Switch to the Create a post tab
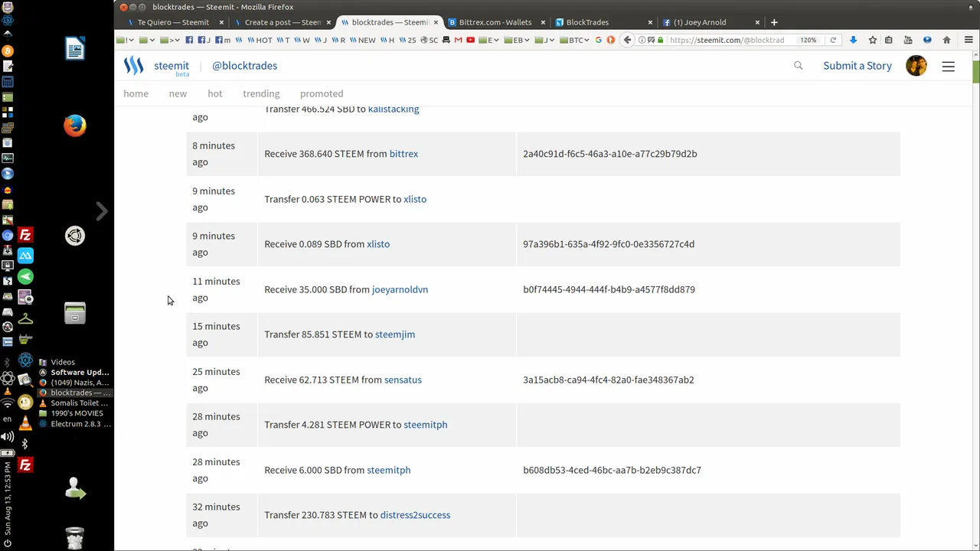The image size is (980, 551). (x=283, y=22)
